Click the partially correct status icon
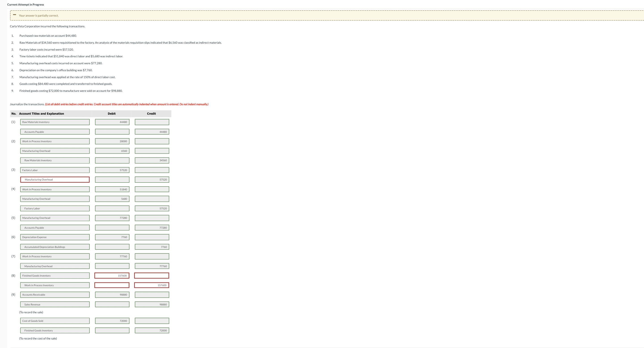The image size is (644, 348). [x=14, y=15]
